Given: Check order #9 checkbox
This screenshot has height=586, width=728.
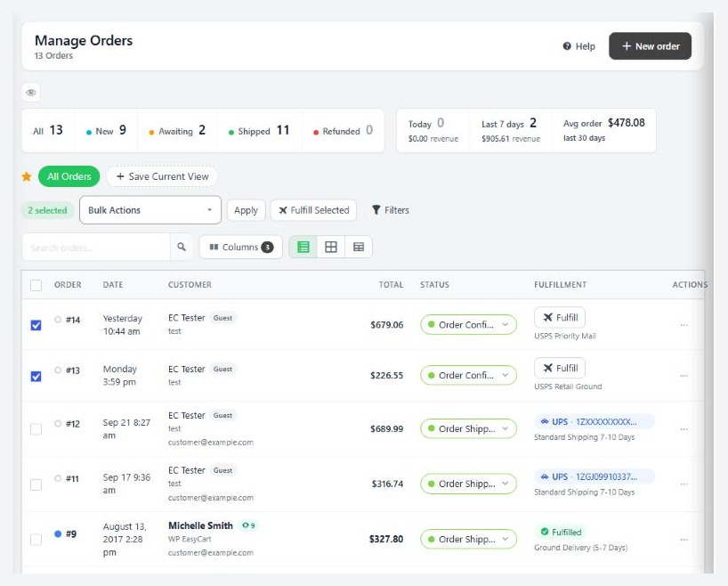Looking at the screenshot, I should coord(36,539).
